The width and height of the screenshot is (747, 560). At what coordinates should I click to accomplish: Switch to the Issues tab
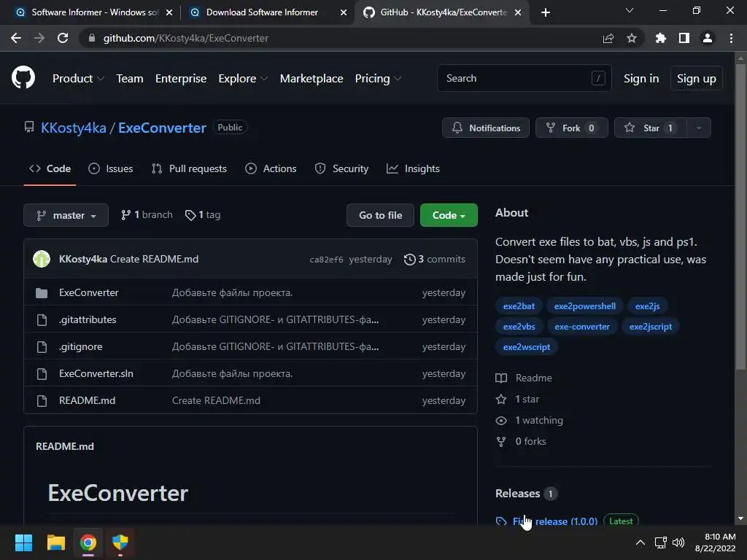[111, 168]
